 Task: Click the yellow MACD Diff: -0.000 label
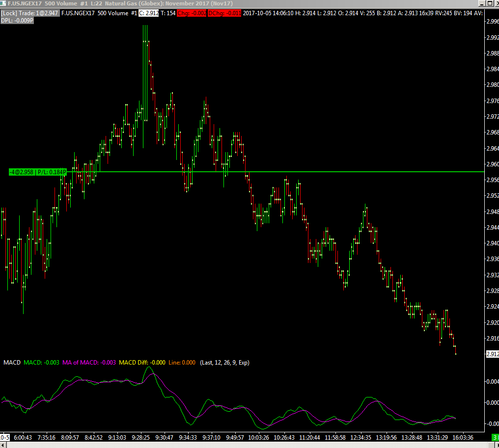(x=142, y=363)
